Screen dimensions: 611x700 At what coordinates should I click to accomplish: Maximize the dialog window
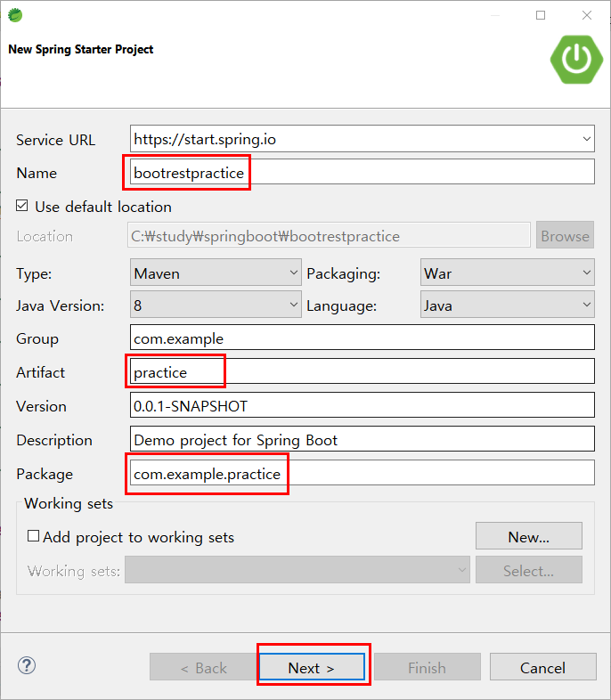point(541,15)
